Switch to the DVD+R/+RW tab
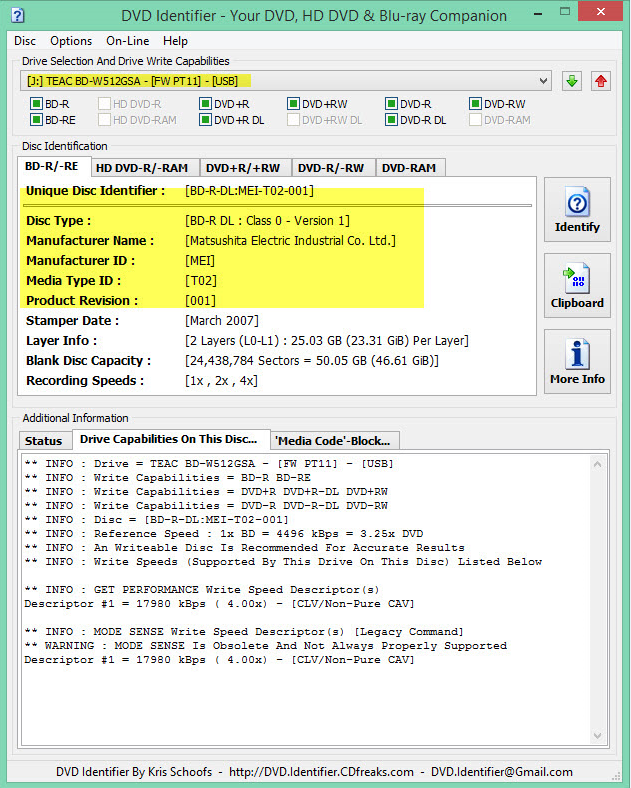 [x=243, y=168]
